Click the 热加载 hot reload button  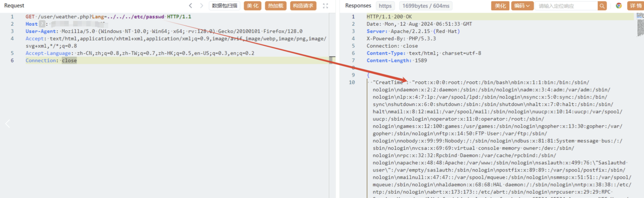[x=275, y=6]
